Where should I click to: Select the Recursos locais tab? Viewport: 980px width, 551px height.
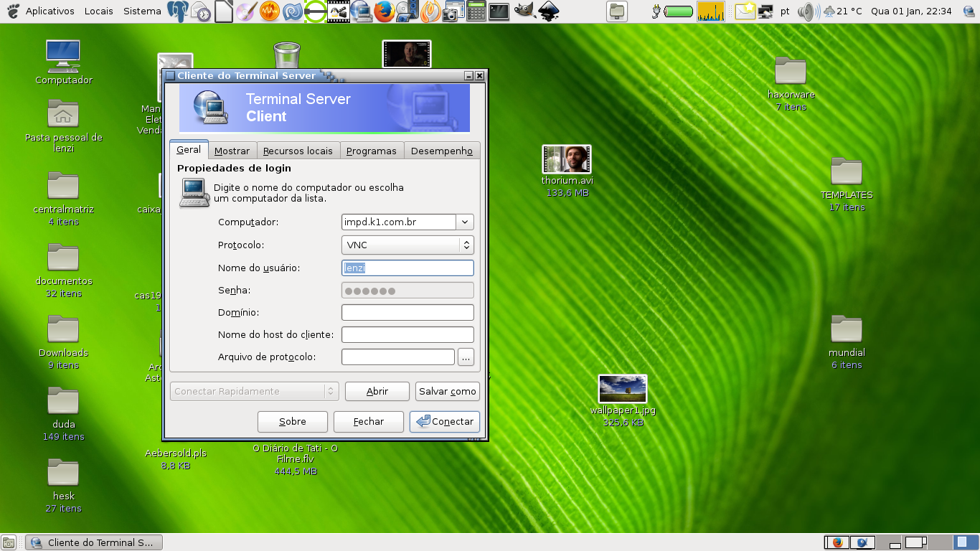298,151
